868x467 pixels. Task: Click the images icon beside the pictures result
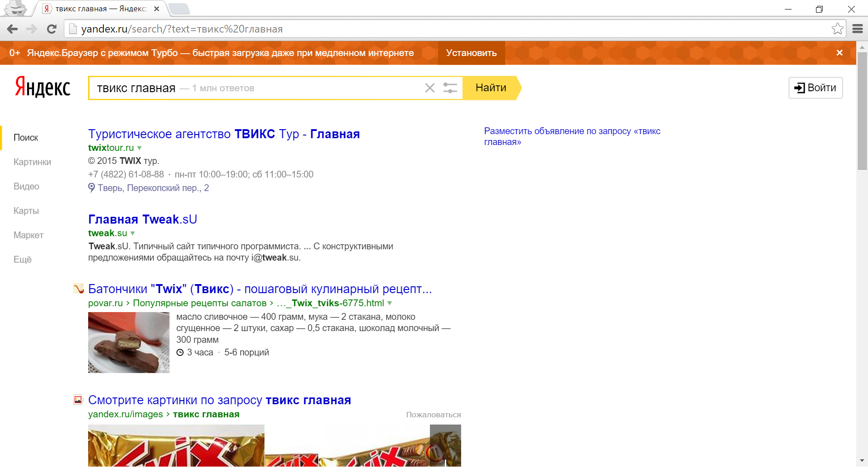(x=78, y=400)
